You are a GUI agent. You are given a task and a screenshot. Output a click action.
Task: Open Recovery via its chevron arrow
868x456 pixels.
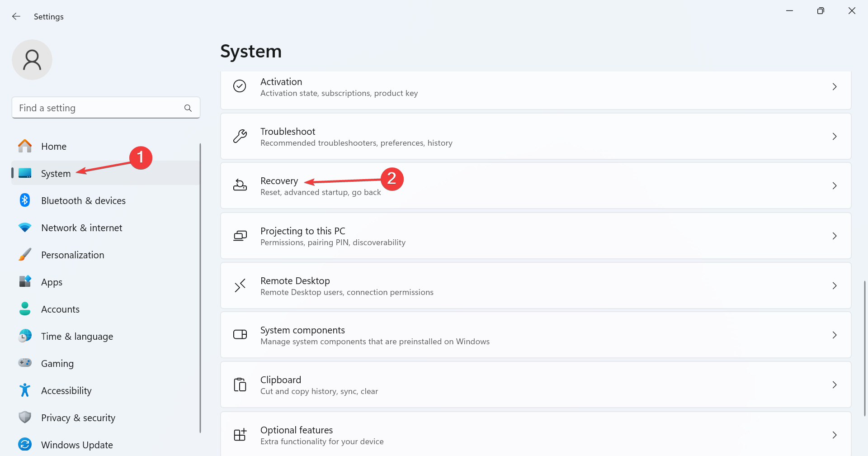[x=835, y=185]
